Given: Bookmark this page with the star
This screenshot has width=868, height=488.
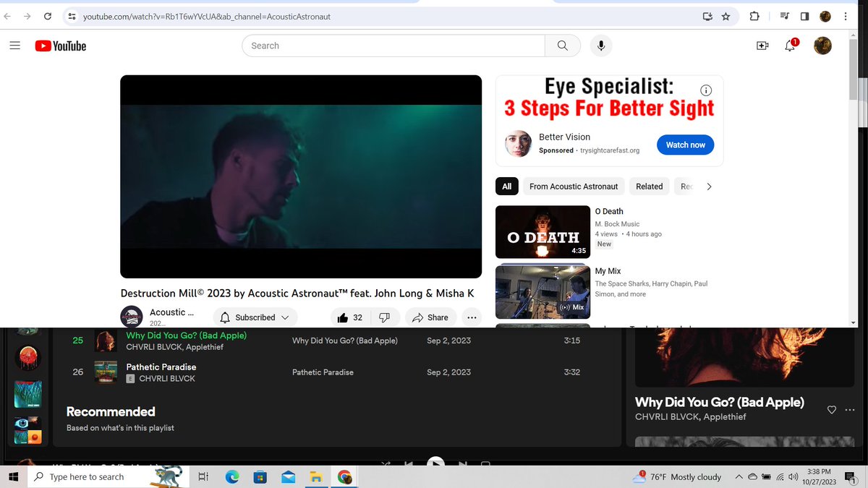Looking at the screenshot, I should click(x=726, y=16).
